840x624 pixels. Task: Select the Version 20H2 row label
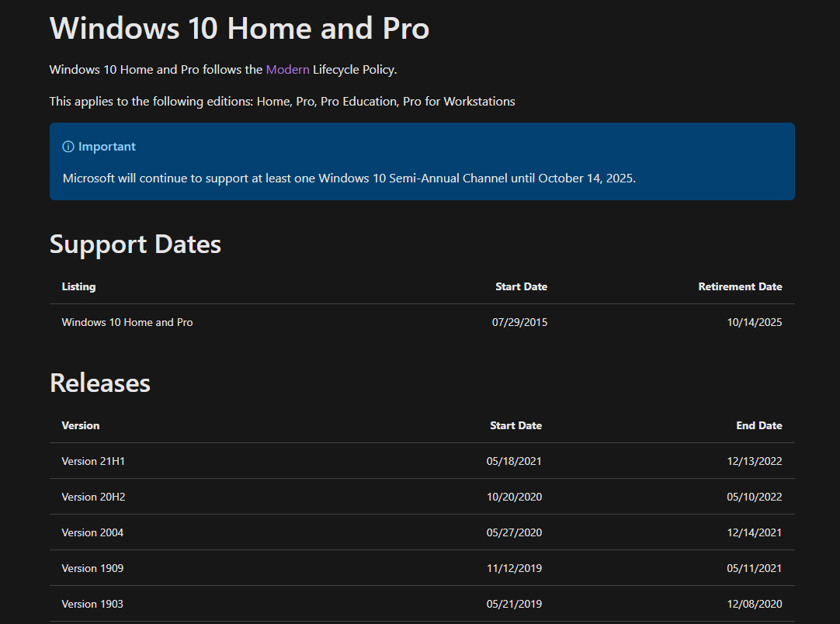[x=93, y=497]
